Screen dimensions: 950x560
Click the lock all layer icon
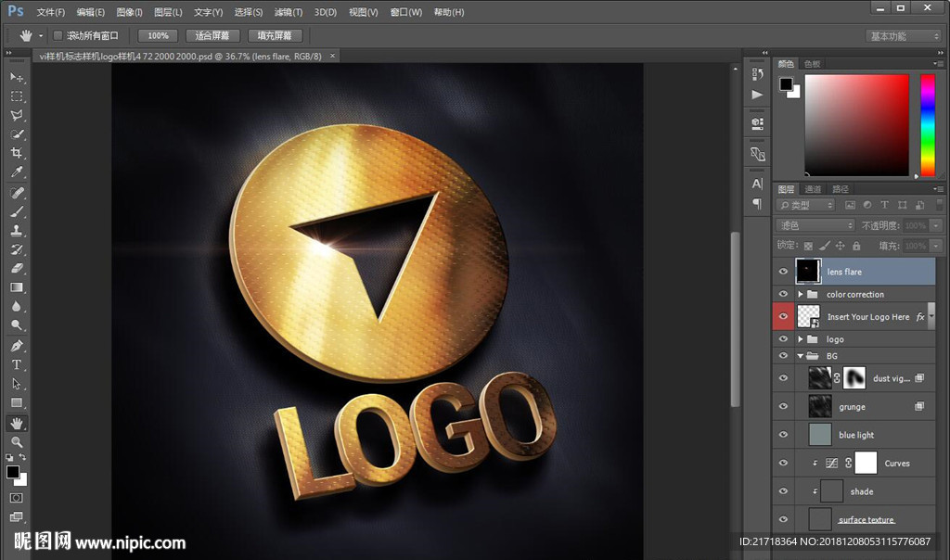tap(856, 247)
